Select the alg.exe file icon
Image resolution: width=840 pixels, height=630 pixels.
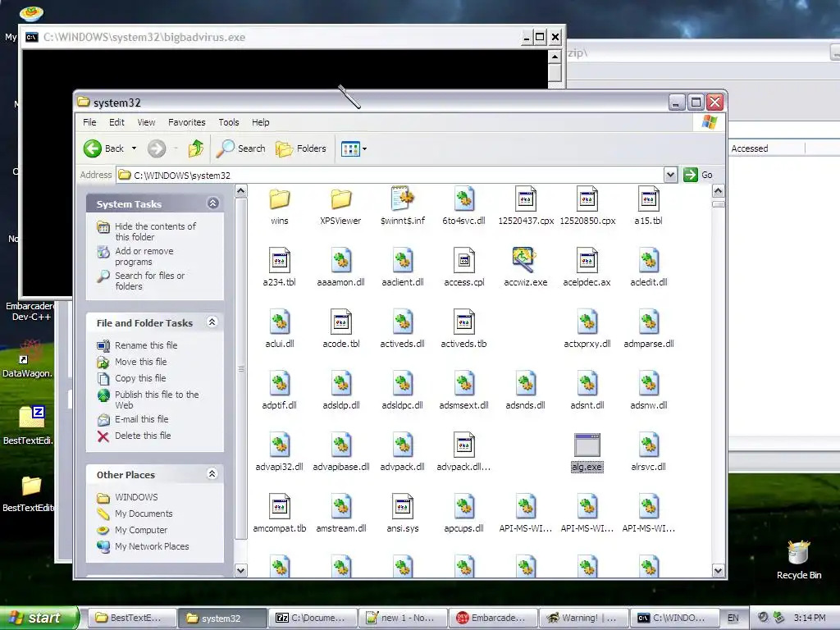tap(587, 445)
